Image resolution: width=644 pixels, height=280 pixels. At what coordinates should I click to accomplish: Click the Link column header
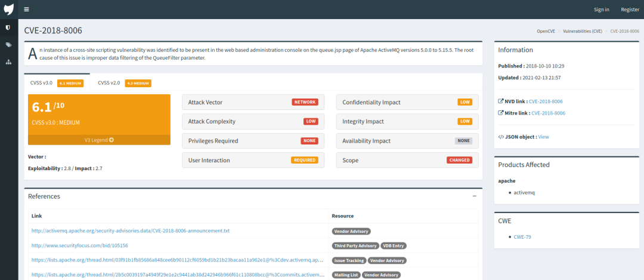click(x=36, y=216)
